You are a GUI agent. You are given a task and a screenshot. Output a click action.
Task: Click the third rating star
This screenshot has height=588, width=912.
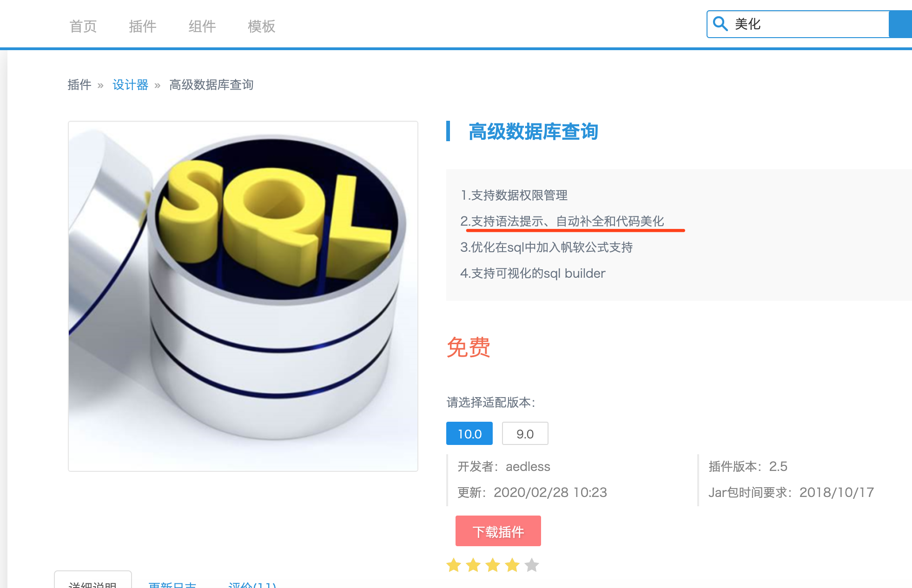coord(493,565)
